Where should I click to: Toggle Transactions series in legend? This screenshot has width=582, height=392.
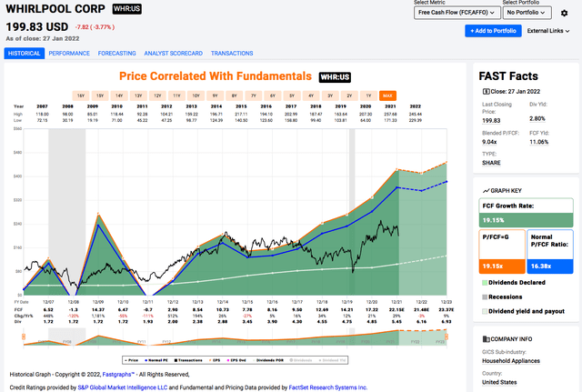[x=188, y=360]
